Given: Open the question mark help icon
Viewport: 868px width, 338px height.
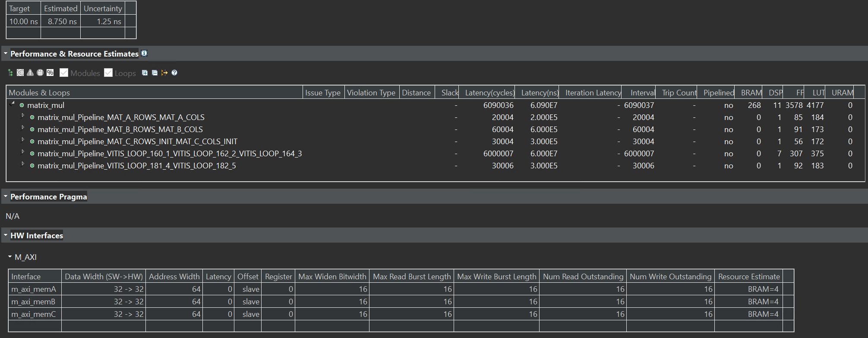Looking at the screenshot, I should tap(174, 73).
